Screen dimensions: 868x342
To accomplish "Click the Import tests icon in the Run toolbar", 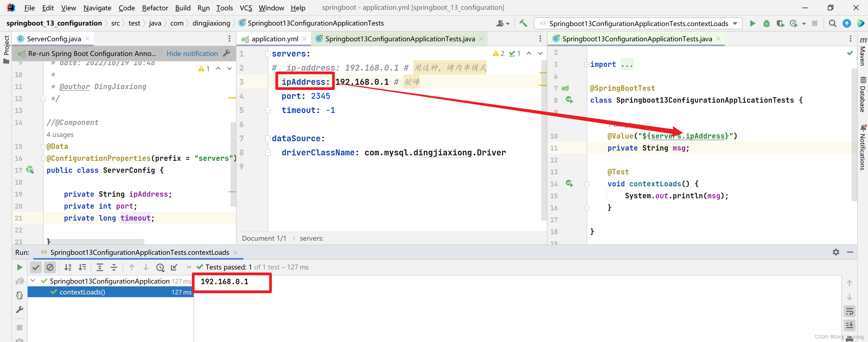I will click(174, 267).
